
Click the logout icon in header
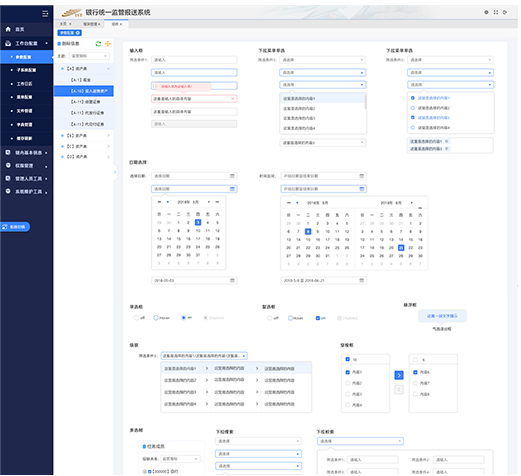(505, 12)
